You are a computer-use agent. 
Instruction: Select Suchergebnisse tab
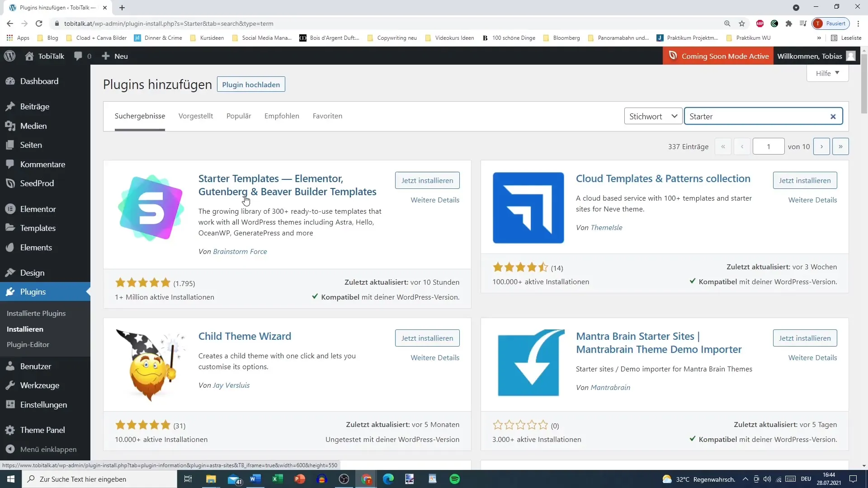140,116
